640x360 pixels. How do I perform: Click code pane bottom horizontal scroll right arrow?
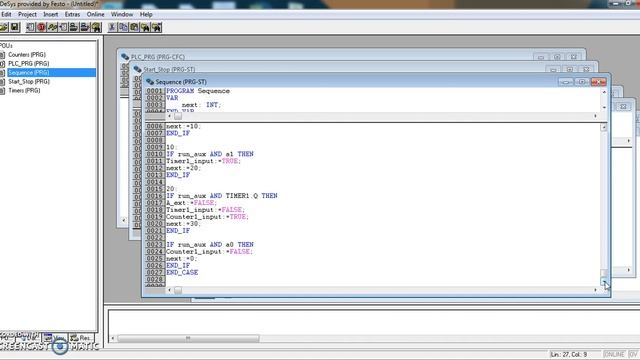pyautogui.click(x=595, y=290)
